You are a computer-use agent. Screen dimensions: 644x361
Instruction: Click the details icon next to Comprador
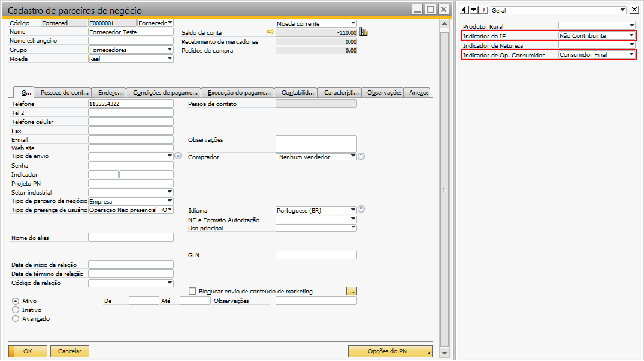[x=361, y=156]
